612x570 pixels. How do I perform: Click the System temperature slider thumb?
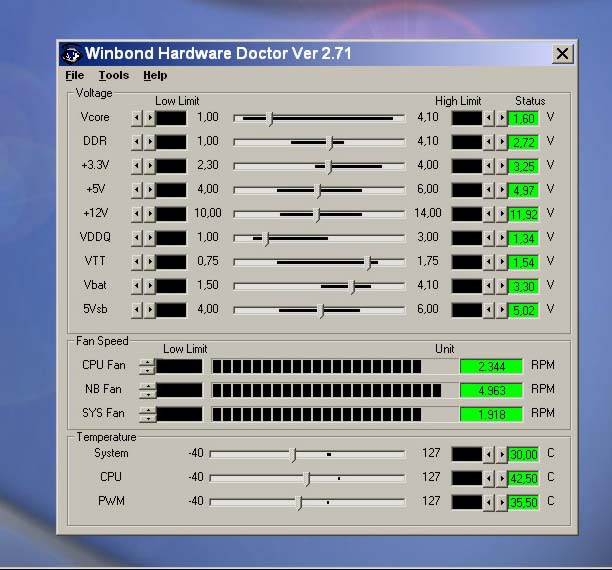click(x=294, y=455)
